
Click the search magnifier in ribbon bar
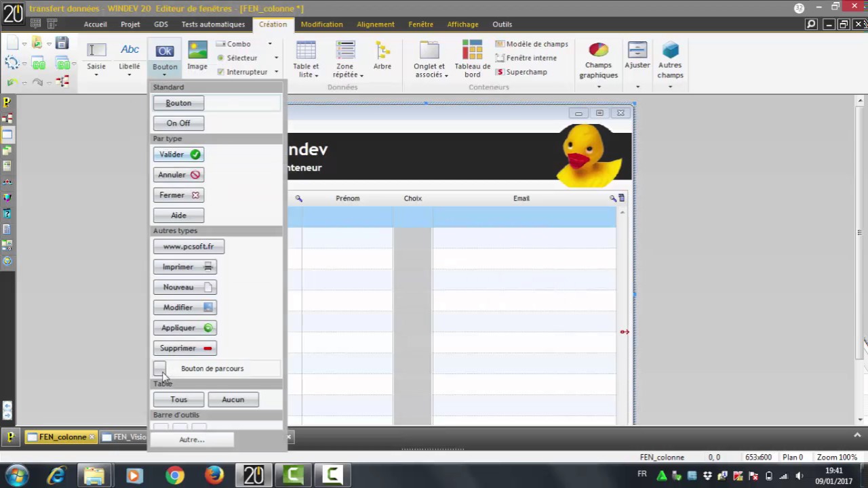811,24
